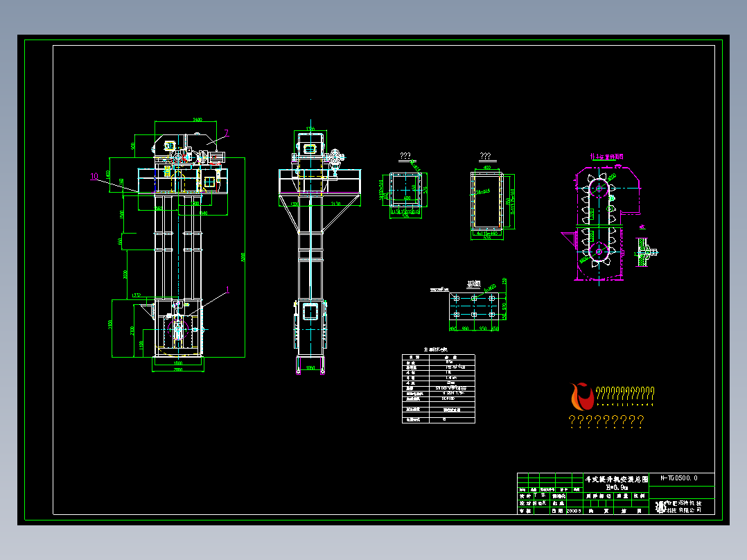This screenshot has width=747, height=560.
Task: Click magenta part callout number 1
Action: (x=227, y=289)
